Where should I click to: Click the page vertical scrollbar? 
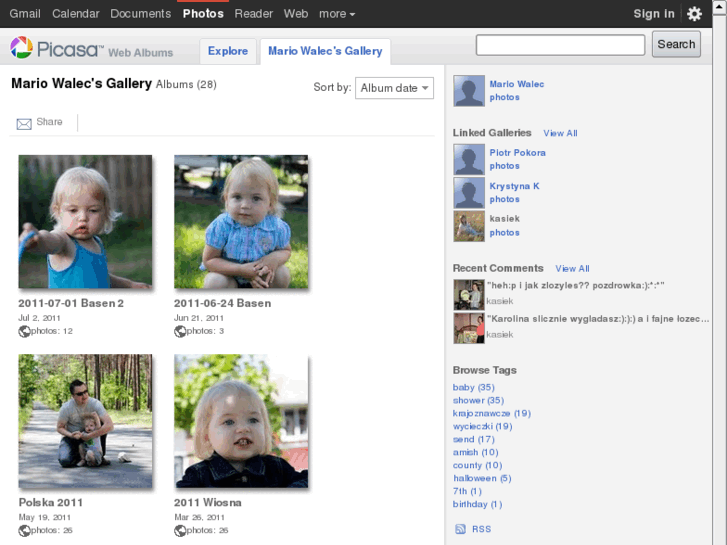click(x=719, y=273)
